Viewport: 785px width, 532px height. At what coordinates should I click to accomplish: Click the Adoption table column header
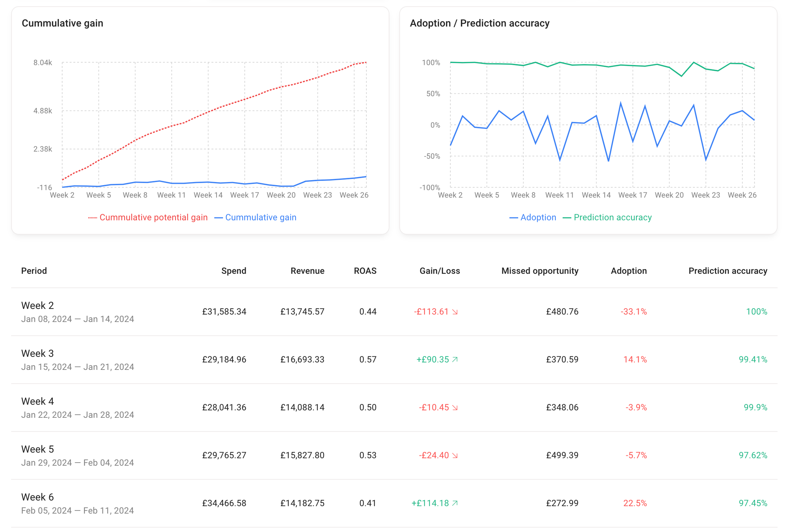point(629,271)
